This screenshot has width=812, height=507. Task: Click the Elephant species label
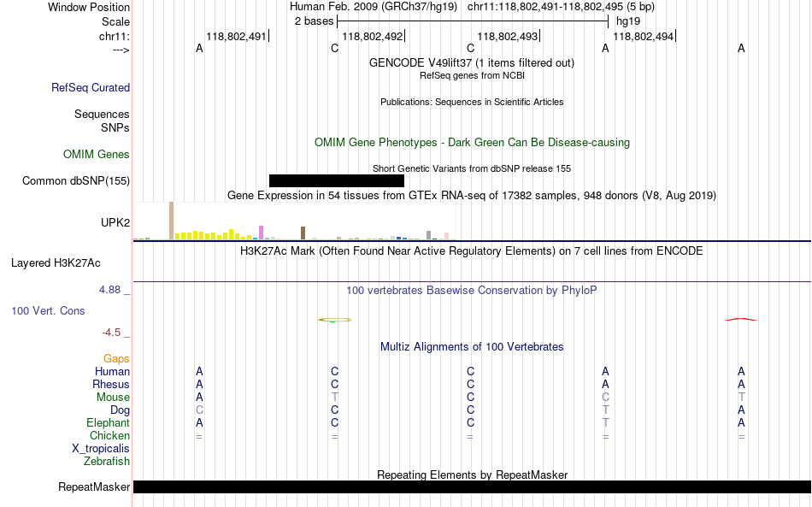click(109, 422)
